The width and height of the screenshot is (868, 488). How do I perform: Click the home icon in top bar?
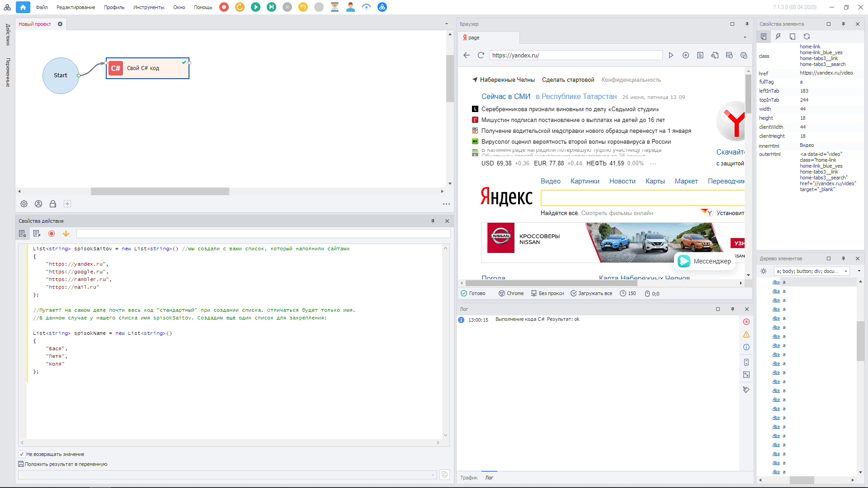point(23,7)
